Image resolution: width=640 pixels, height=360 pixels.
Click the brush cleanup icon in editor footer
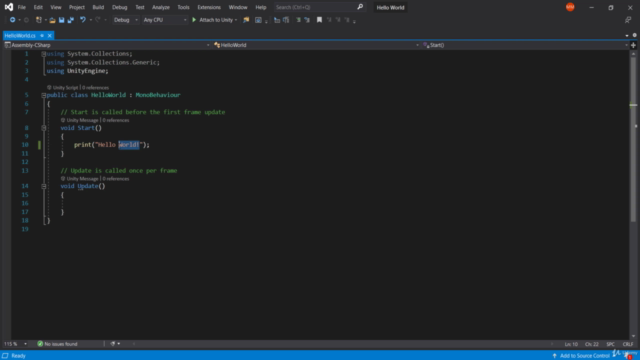point(113,344)
